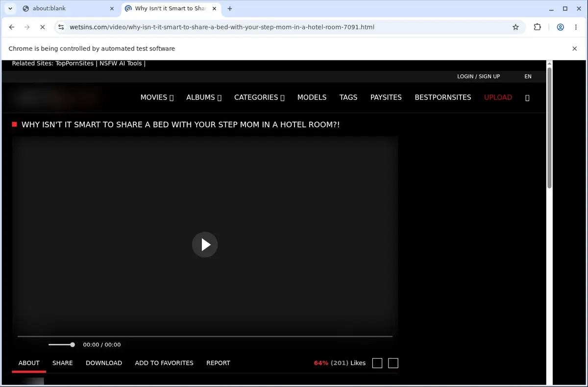Screen dimensions: 588x387
Task: Click the second rating icon after Likes
Action: tap(393, 363)
